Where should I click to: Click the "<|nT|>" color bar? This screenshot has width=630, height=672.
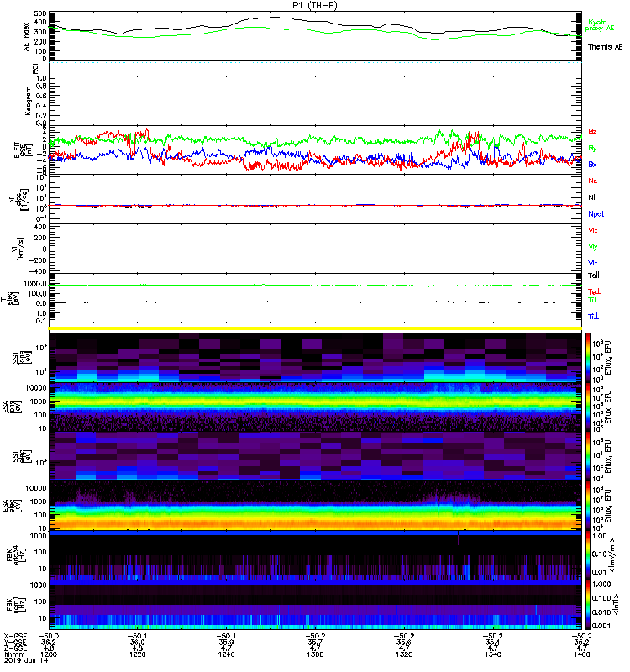588,605
